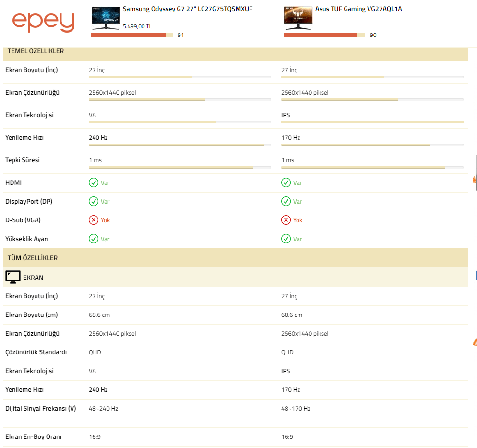Click the Yükseklik Ayarı label
477x448 pixels.
[x=27, y=239]
